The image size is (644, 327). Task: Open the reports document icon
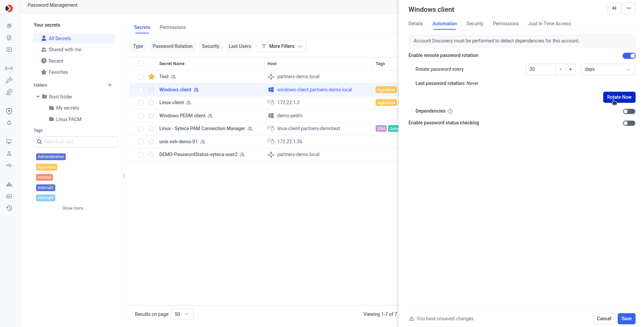click(9, 38)
